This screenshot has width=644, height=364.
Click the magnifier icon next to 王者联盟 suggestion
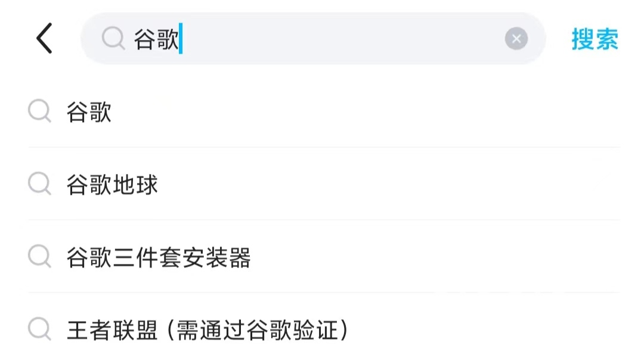pos(39,329)
